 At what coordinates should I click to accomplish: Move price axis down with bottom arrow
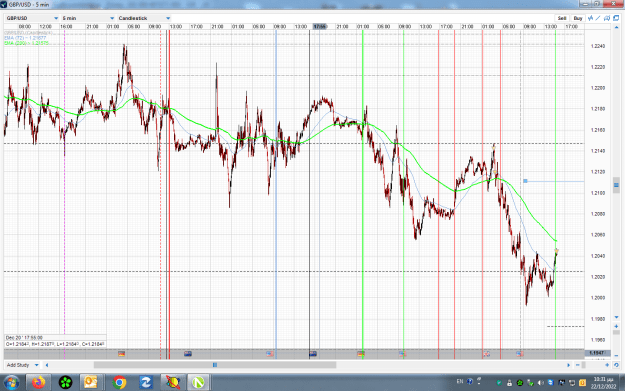(617, 317)
